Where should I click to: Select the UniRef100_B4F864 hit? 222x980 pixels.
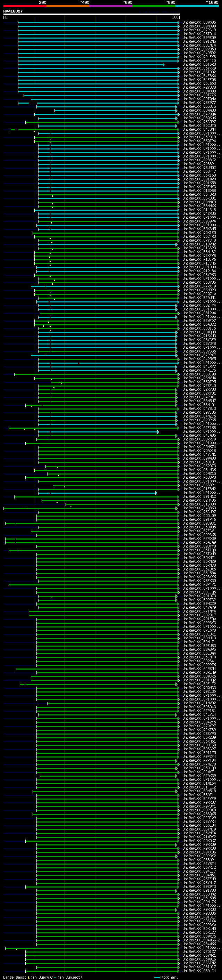199,76
